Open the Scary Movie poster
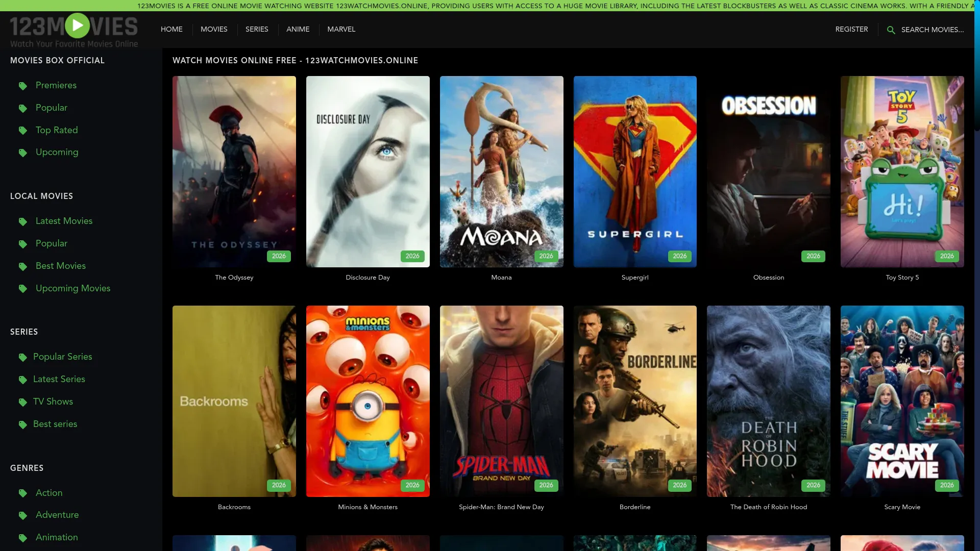The height and width of the screenshot is (551, 980). (902, 401)
